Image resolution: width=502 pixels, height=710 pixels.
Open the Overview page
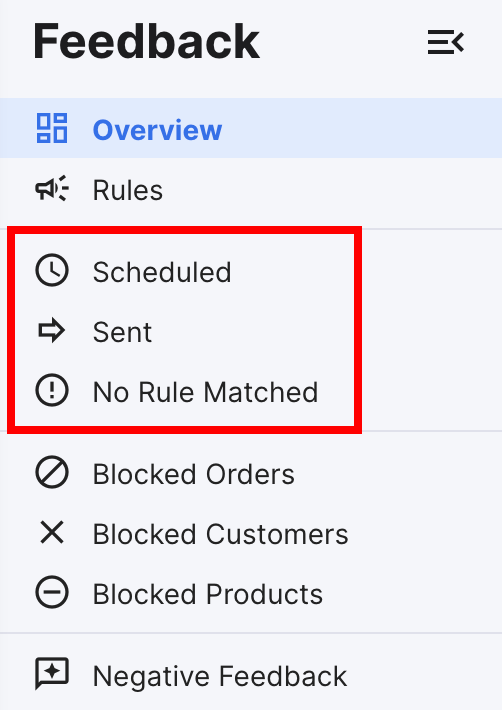[x=251, y=128]
